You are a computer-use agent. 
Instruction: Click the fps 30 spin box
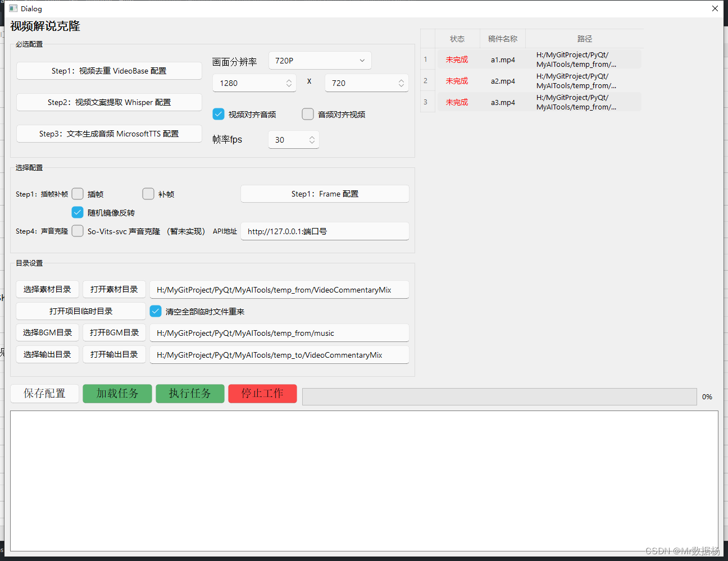coord(294,140)
